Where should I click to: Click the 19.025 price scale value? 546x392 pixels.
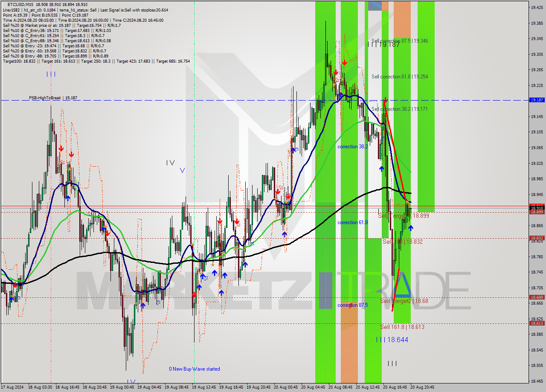(x=537, y=163)
